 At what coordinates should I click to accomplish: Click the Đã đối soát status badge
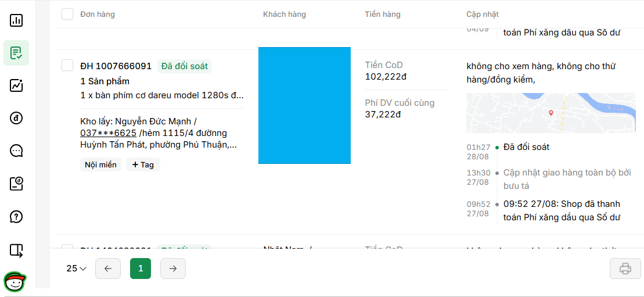point(185,66)
